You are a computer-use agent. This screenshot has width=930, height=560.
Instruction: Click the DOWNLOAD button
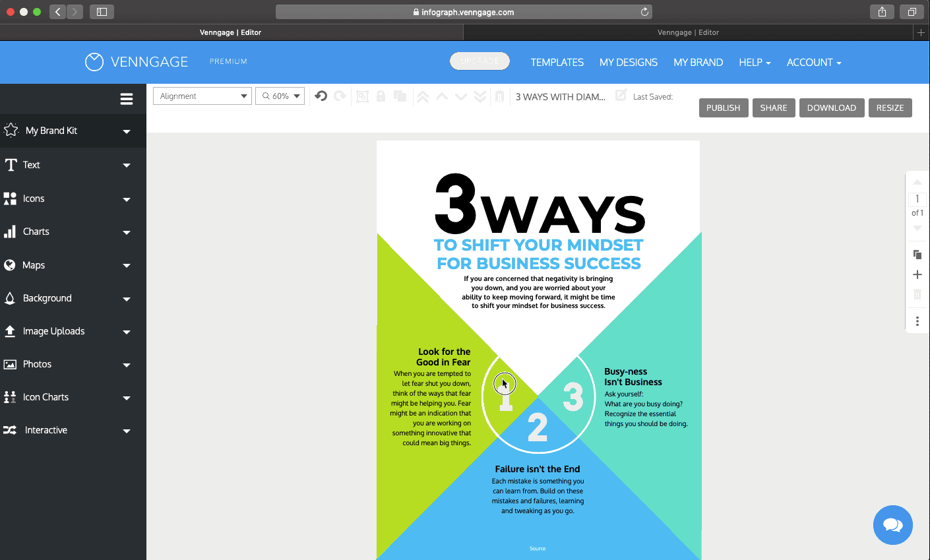832,108
